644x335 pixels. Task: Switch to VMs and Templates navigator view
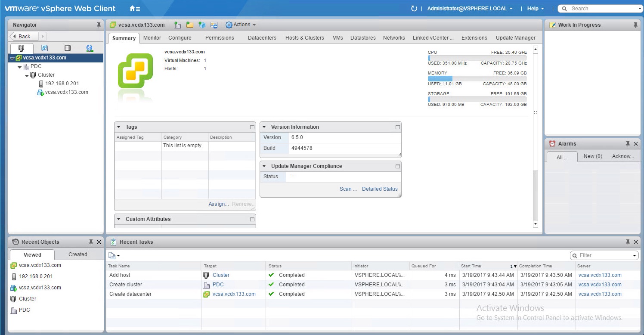[44, 48]
